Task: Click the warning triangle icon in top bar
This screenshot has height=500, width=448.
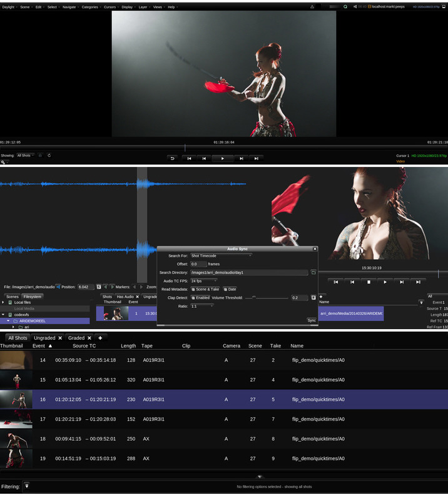Action: tap(312, 6)
